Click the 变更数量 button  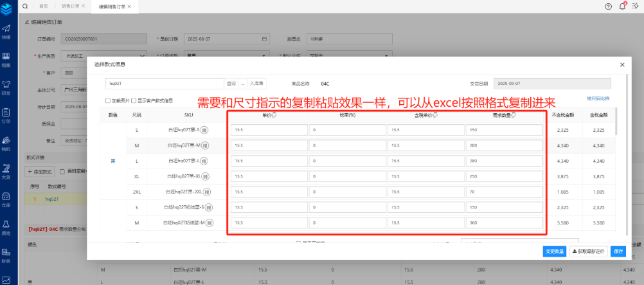click(x=553, y=252)
